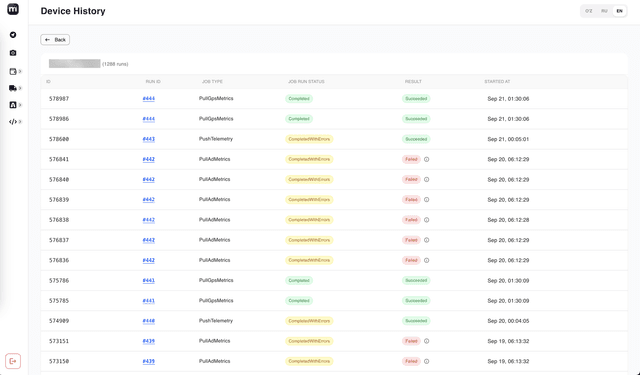
Task: Click the RUN ID column header
Action: click(x=153, y=82)
